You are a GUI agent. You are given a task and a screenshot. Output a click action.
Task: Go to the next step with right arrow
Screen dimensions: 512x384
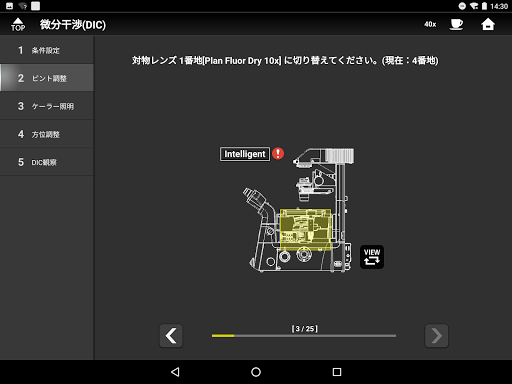tap(436, 336)
